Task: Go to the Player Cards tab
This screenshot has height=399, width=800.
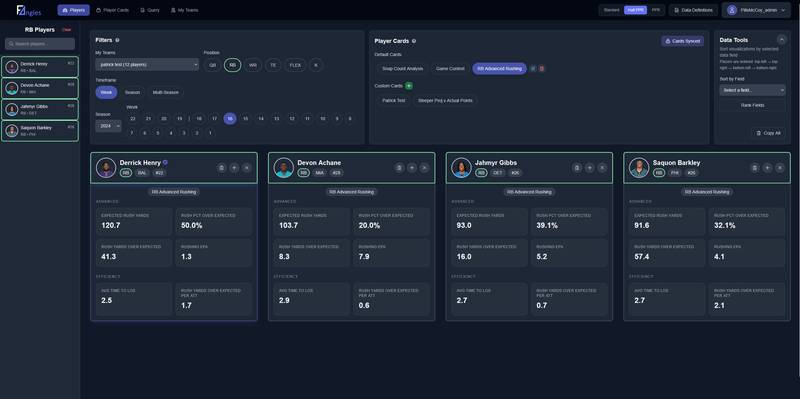Action: click(112, 10)
